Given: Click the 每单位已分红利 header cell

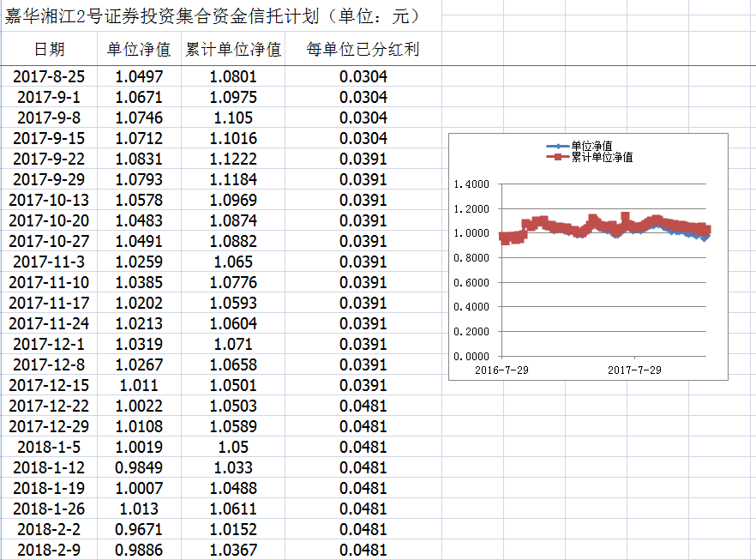Looking at the screenshot, I should click(363, 50).
